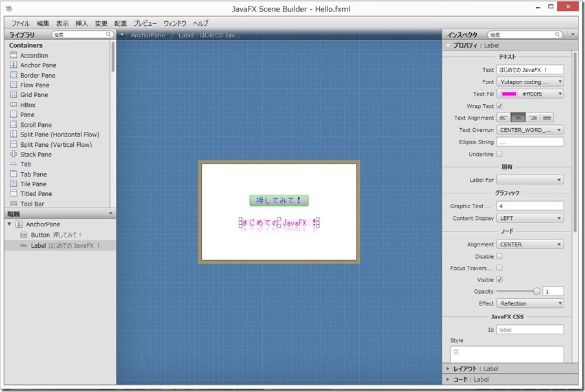585x392 pixels.
Task: Click the Pane icon in library
Action: (14, 114)
